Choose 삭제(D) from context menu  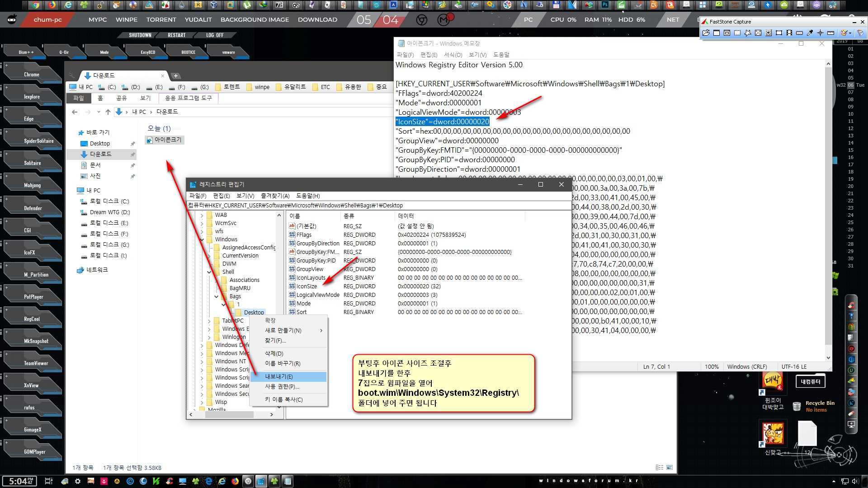point(289,354)
